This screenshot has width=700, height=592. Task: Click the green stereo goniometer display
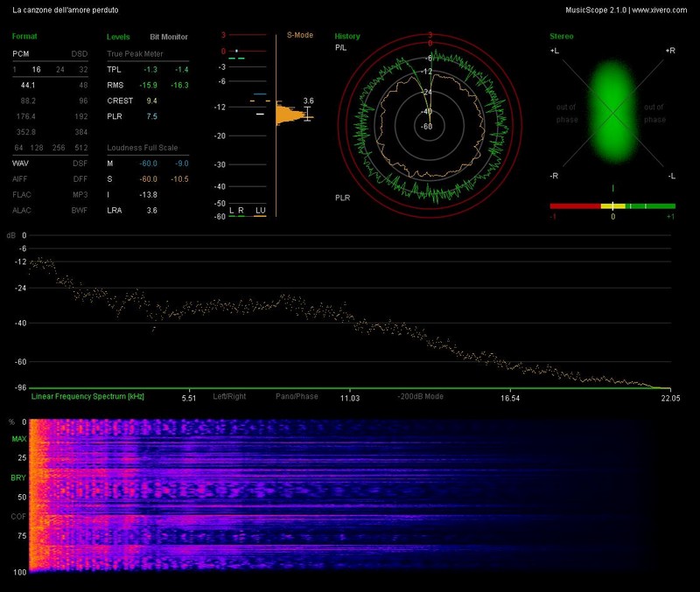click(x=613, y=112)
